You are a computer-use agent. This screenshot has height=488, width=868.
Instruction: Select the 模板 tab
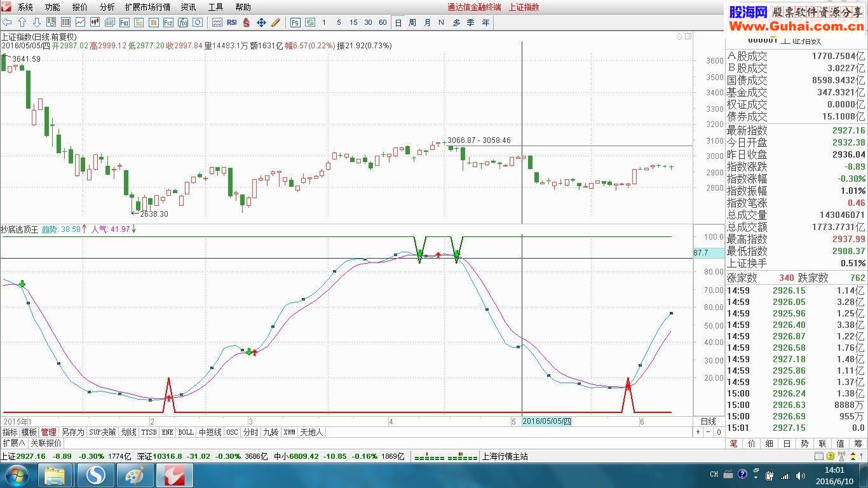pos(29,432)
